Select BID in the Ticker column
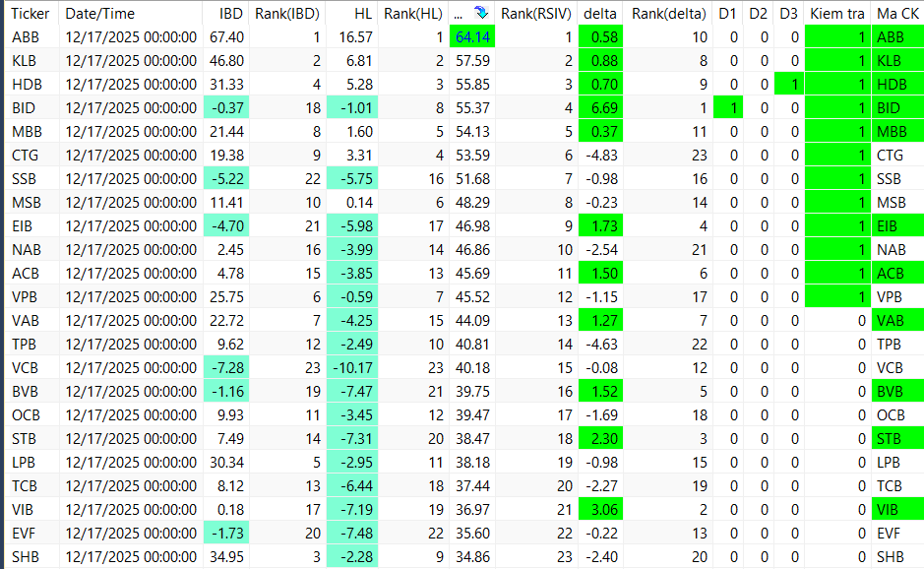 (x=24, y=108)
